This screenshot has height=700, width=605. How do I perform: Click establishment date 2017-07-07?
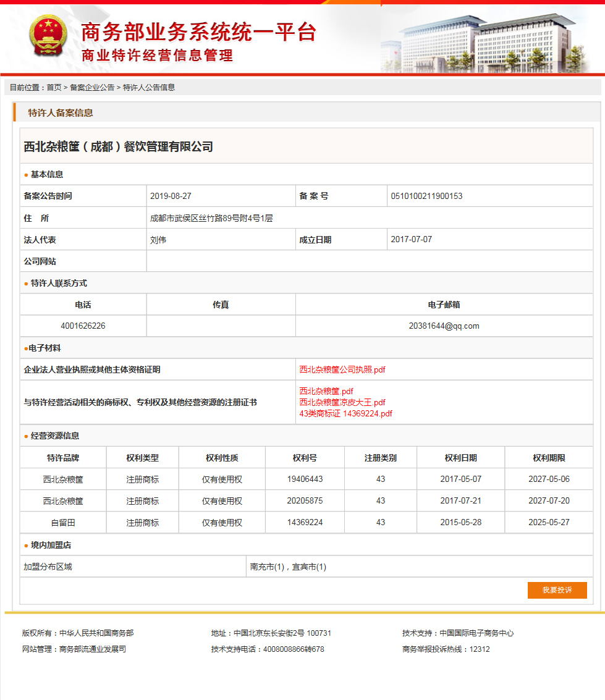(x=411, y=240)
